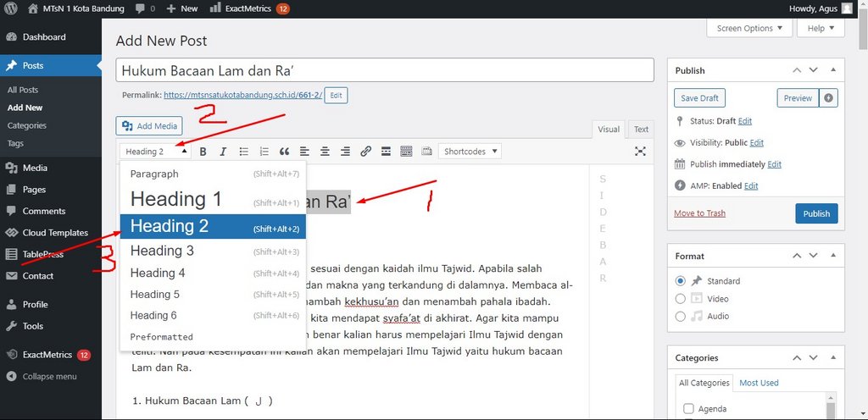This screenshot has width=868, height=420.
Task: Insert or edit a link
Action: pos(365,152)
